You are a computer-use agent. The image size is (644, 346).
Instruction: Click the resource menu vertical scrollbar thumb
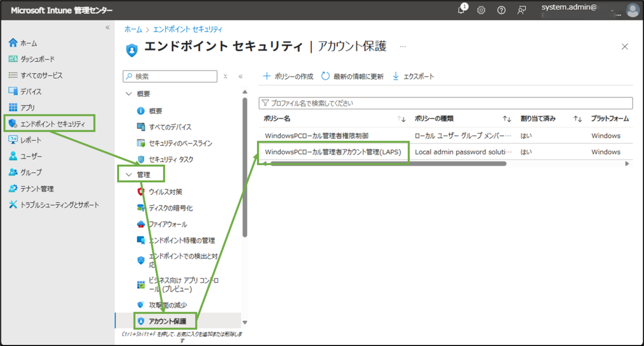tap(245, 167)
